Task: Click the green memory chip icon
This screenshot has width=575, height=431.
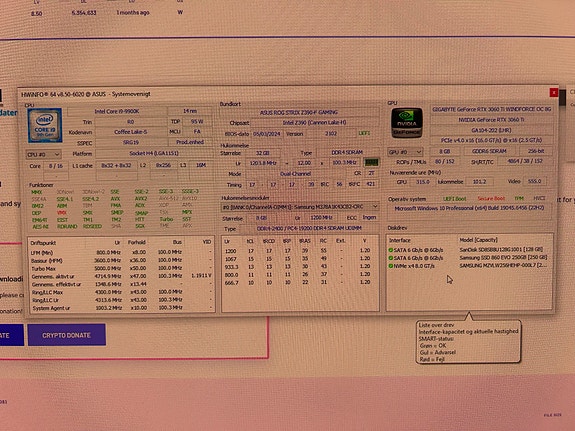Action: 371,162
